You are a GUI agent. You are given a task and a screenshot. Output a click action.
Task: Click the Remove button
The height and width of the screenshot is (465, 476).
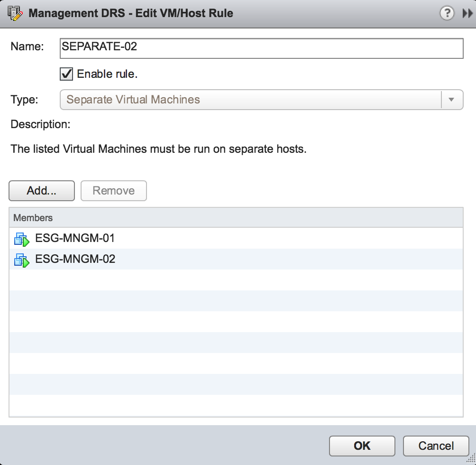(113, 191)
